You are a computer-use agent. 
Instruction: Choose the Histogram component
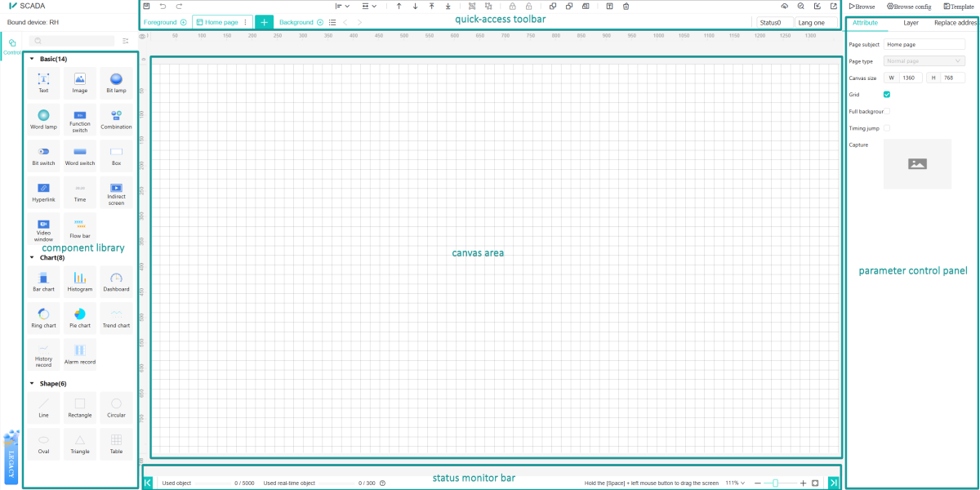[x=80, y=282]
